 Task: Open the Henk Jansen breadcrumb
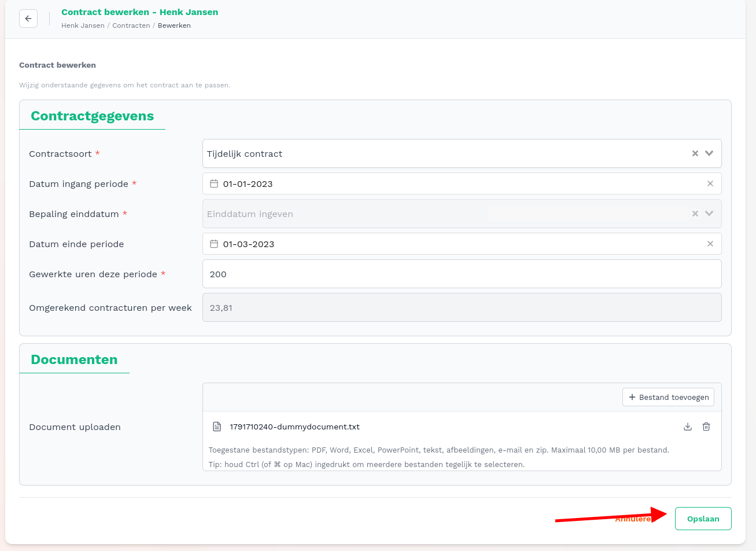coord(83,25)
